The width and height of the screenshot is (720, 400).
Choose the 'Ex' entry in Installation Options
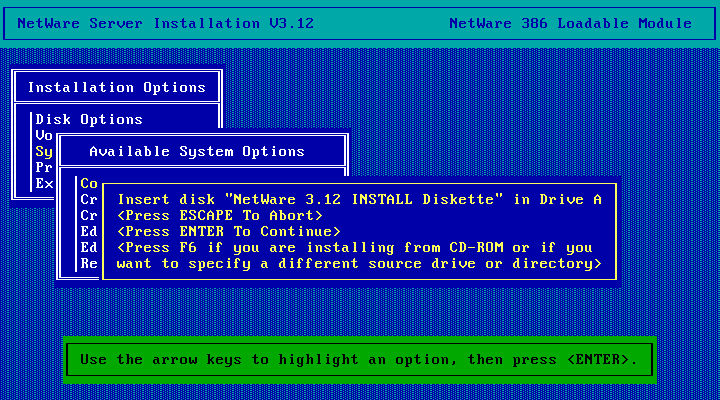pyautogui.click(x=44, y=184)
